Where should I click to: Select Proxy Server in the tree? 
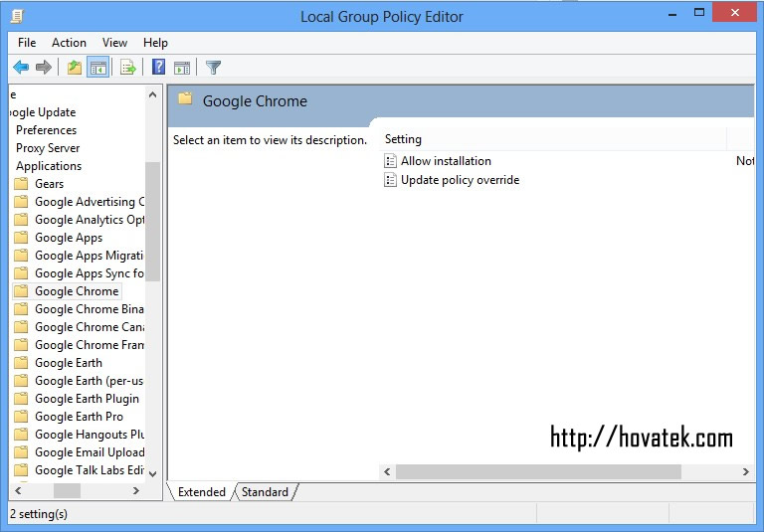point(48,148)
